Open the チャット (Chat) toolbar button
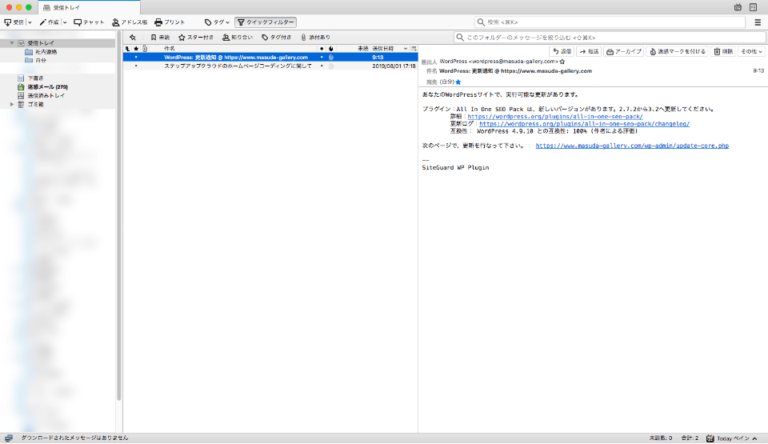The height and width of the screenshot is (444, 768). tap(88, 22)
